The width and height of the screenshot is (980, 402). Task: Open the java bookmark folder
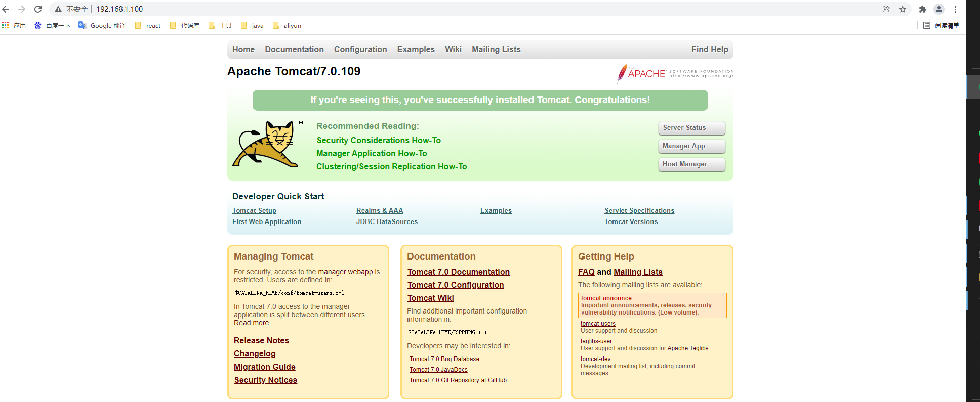[x=252, y=25]
